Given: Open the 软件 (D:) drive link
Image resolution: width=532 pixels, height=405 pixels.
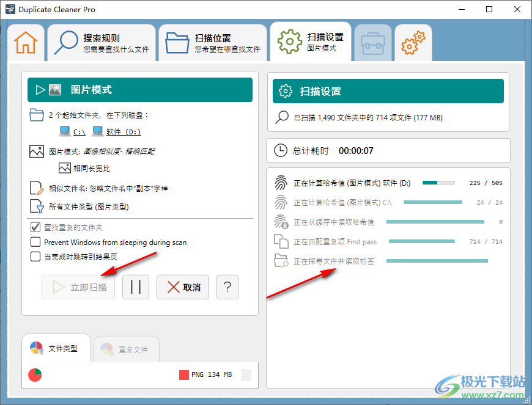Looking at the screenshot, I should (x=124, y=132).
